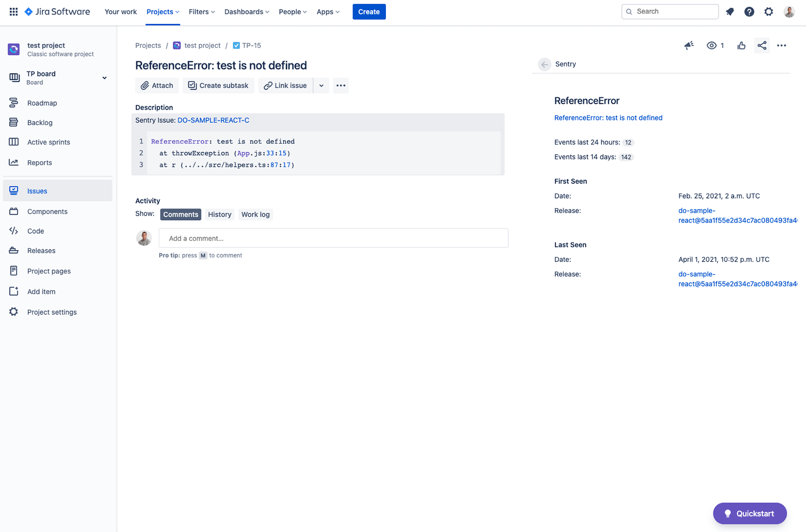The width and height of the screenshot is (806, 532).
Task: Click the Create button
Action: 369,12
